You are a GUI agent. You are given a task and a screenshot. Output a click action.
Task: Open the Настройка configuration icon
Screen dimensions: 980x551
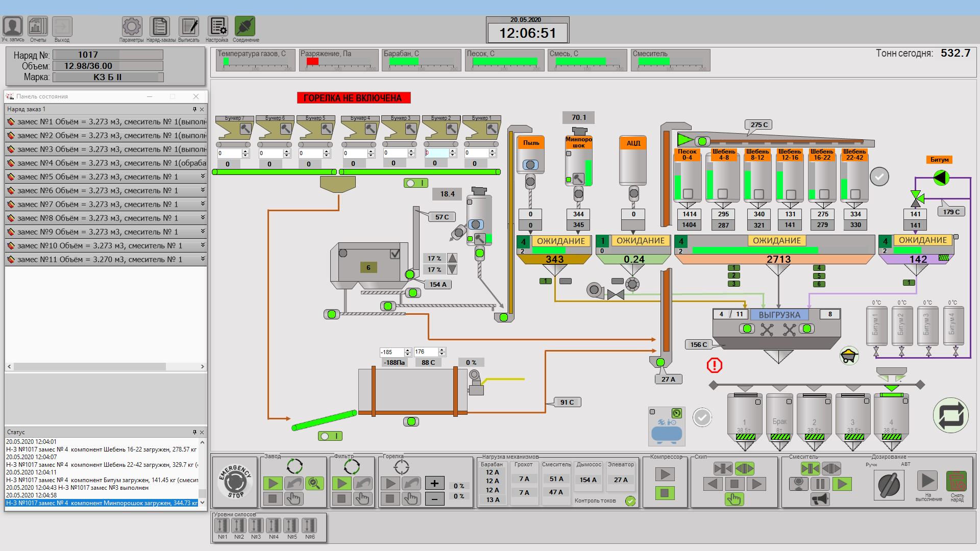218,26
